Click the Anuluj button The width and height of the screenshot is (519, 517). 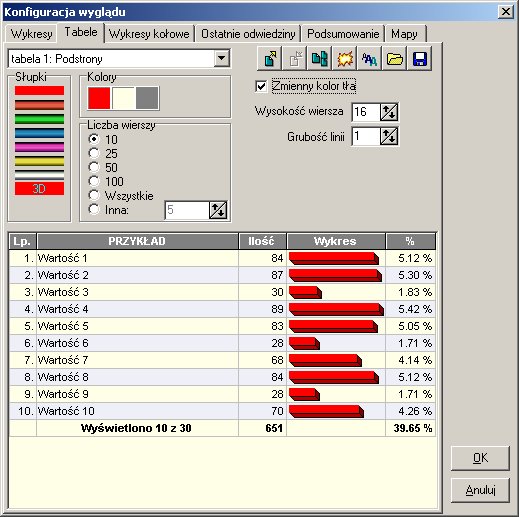coord(480,490)
